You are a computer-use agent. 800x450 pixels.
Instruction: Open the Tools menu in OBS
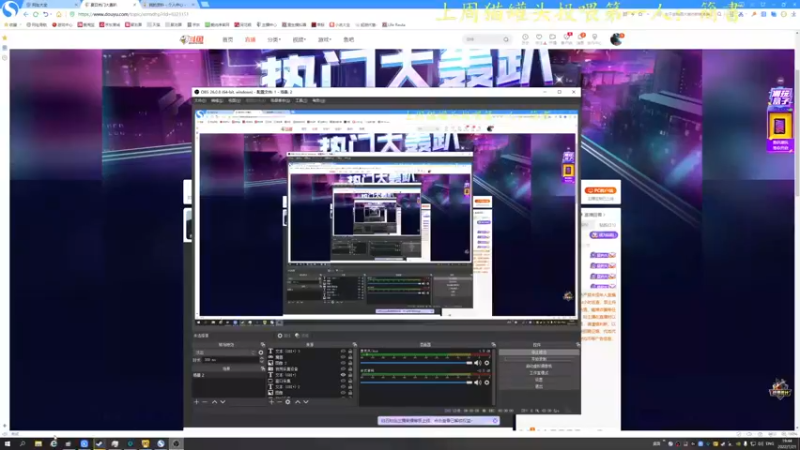tap(302, 101)
